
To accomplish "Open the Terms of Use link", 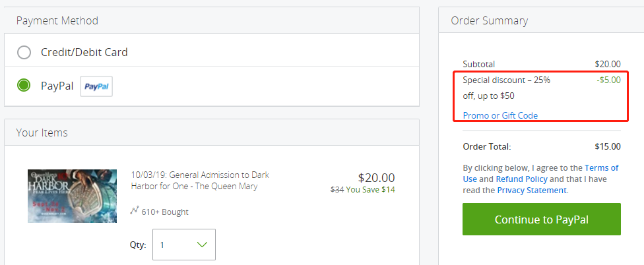I will click(x=540, y=173).
